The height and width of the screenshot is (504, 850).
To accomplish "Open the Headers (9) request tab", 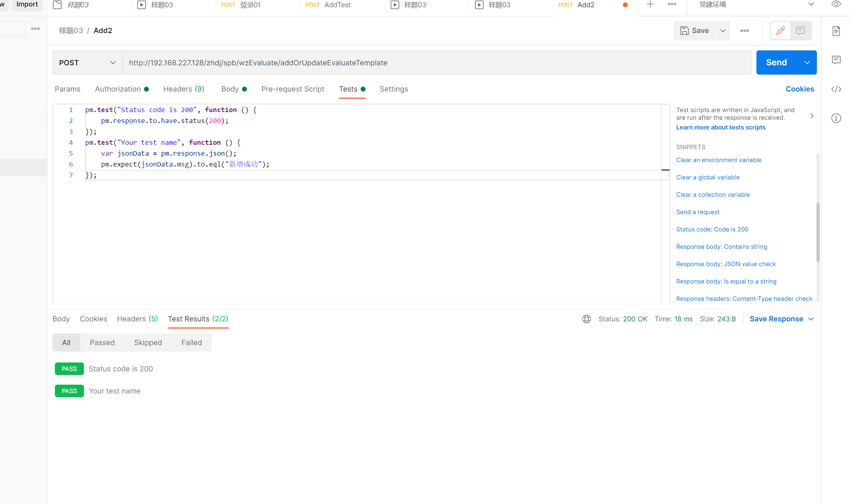I will click(x=184, y=89).
